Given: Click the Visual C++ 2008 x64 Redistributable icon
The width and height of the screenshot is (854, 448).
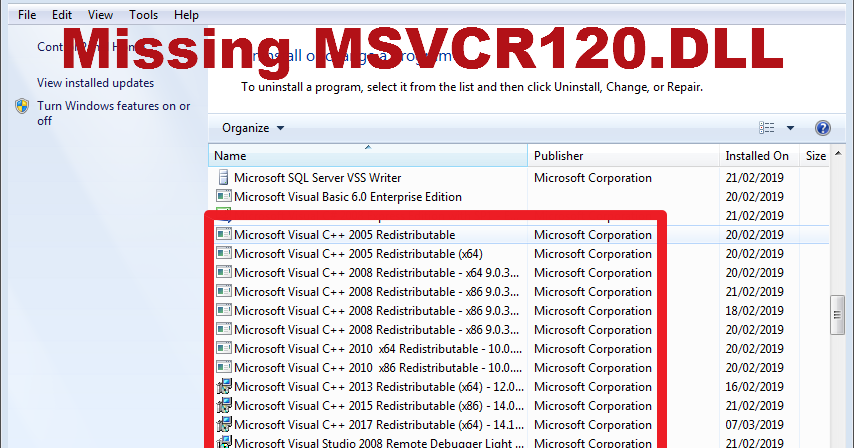Looking at the screenshot, I should click(x=223, y=272).
